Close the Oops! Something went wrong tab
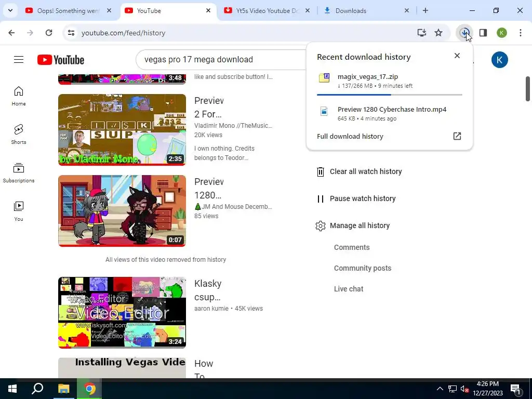The image size is (532, 399). point(109,11)
